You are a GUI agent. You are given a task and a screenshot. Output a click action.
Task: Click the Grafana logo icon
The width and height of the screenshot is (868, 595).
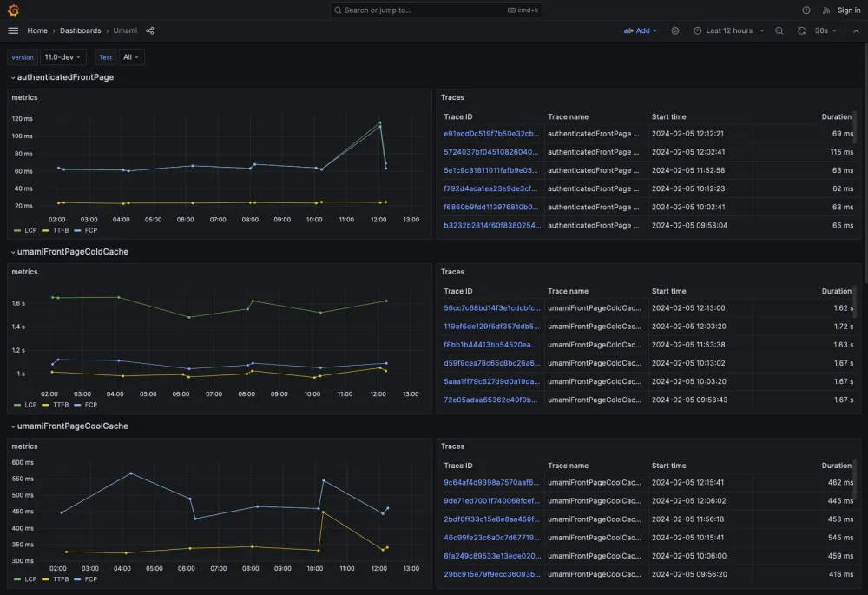coord(13,10)
